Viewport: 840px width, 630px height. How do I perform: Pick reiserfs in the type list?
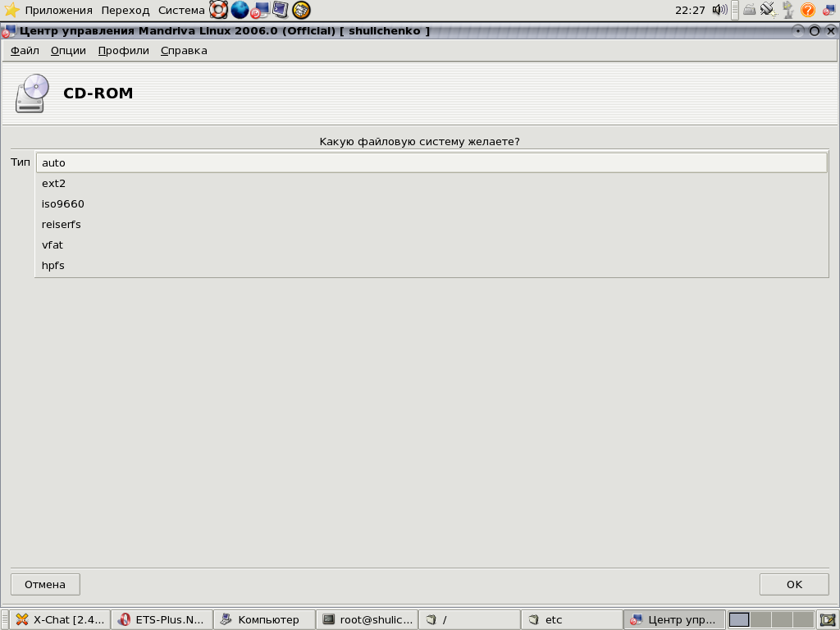pyautogui.click(x=431, y=224)
